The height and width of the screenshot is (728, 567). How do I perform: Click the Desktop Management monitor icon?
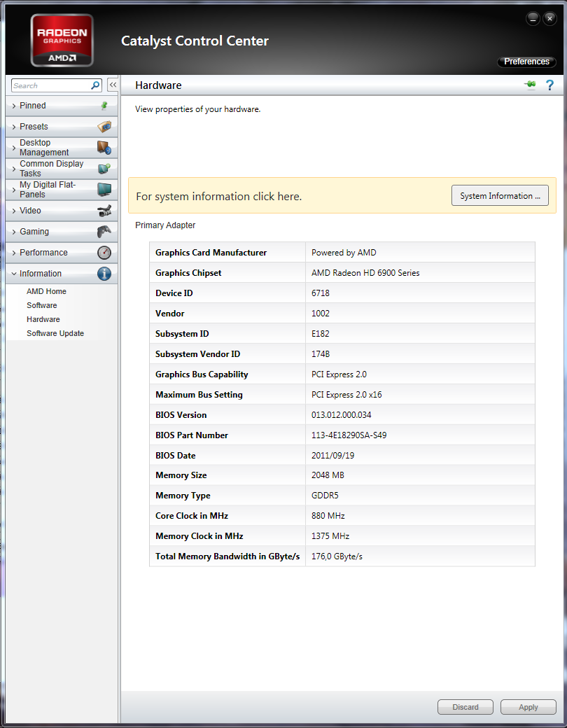pyautogui.click(x=104, y=148)
